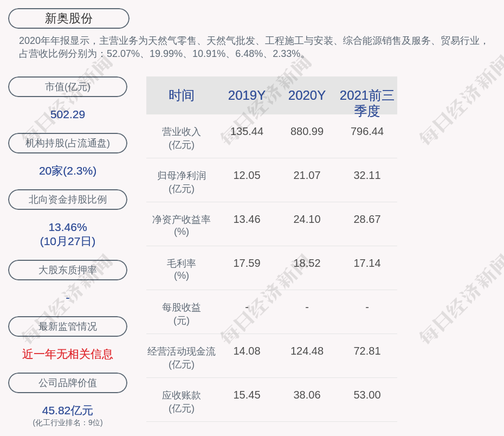Click the 时间 column header

click(182, 95)
